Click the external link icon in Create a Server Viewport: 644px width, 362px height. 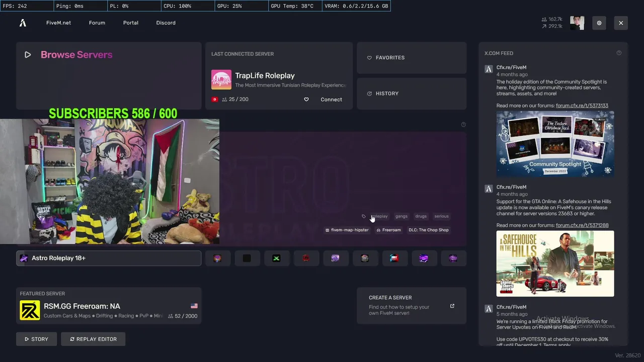click(x=452, y=306)
